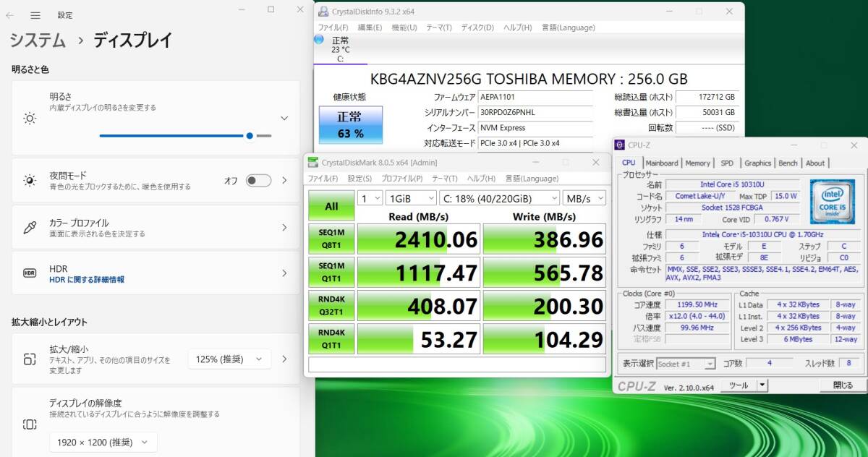868x457 pixels.
Task: Click the CPU name field in CPU-Z
Action: coord(733,184)
